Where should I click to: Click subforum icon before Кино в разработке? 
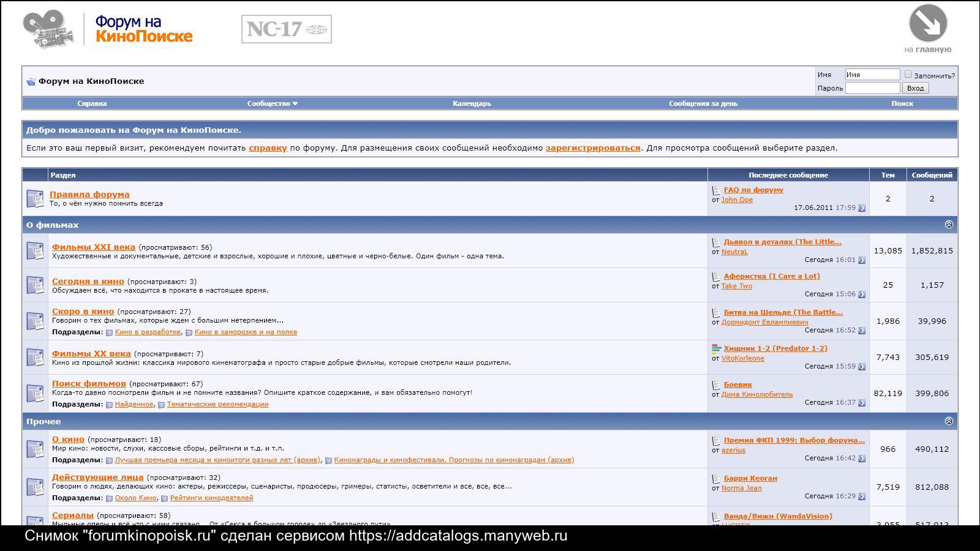coord(109,332)
